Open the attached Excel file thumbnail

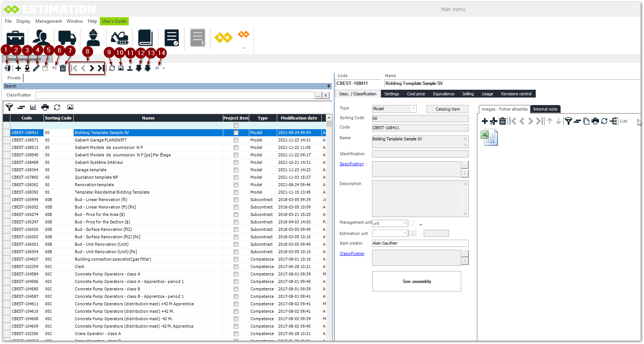tap(489, 137)
